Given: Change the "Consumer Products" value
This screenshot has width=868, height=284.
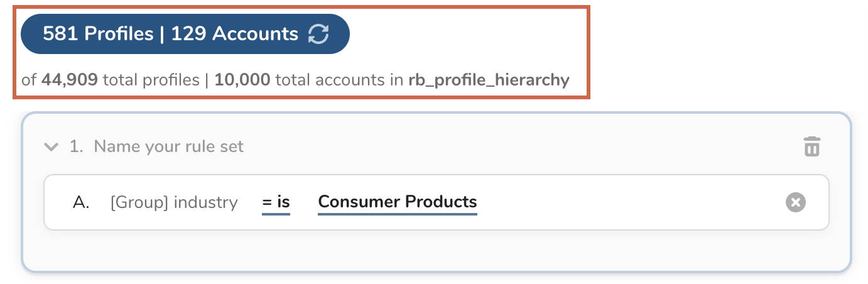Looking at the screenshot, I should click(398, 202).
